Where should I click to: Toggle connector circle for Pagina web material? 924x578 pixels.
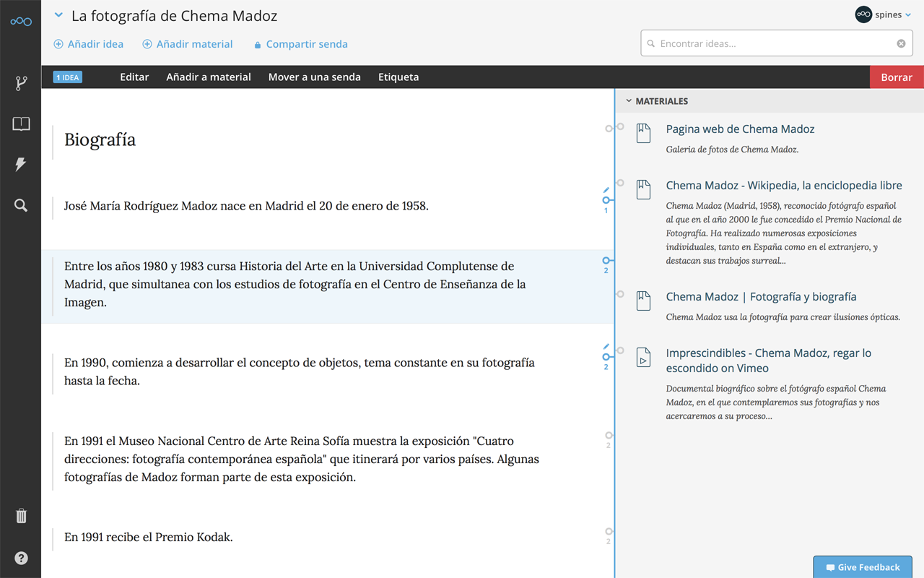620,126
